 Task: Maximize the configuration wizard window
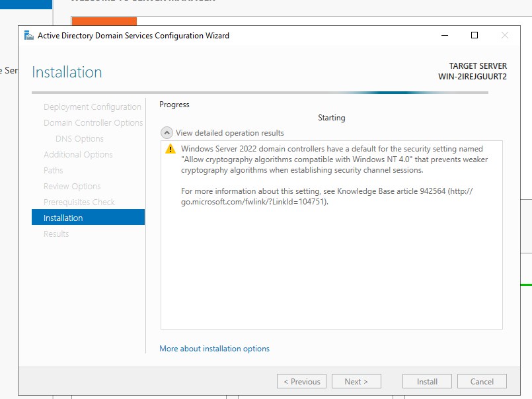point(475,35)
